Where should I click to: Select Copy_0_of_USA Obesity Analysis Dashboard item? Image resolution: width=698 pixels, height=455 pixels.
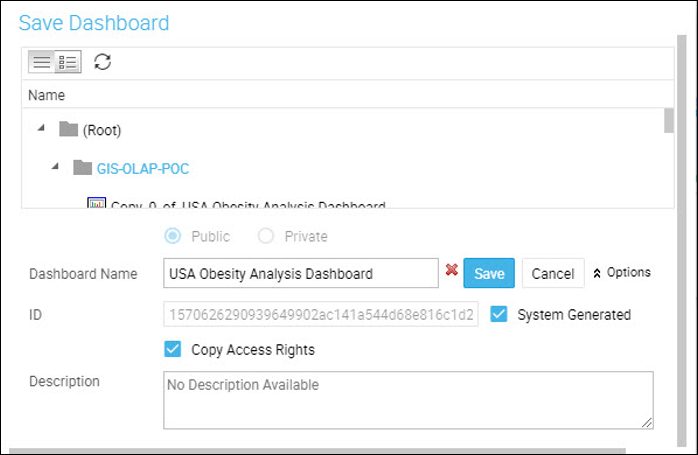pyautogui.click(x=248, y=204)
